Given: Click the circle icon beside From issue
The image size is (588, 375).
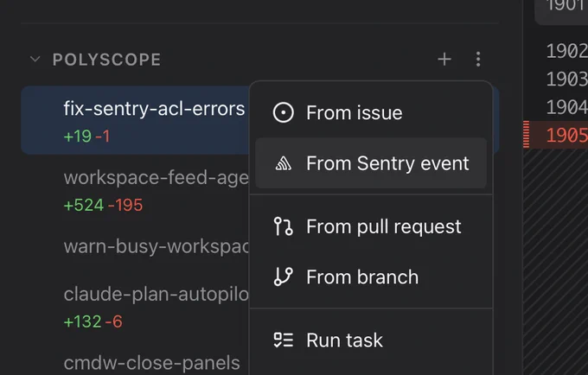Looking at the screenshot, I should (283, 112).
